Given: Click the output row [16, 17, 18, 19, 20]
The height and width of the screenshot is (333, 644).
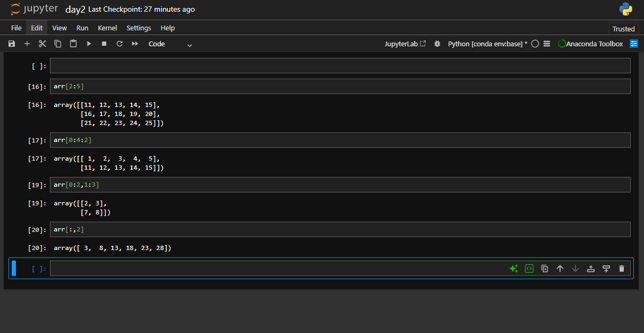Looking at the screenshot, I should (120, 114).
